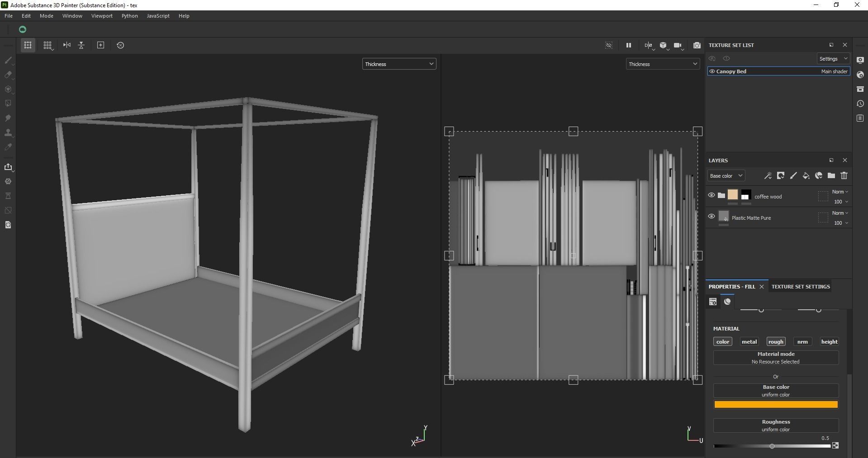Close the Properties - Fill tab
Image resolution: width=868 pixels, height=458 pixels.
tap(762, 287)
